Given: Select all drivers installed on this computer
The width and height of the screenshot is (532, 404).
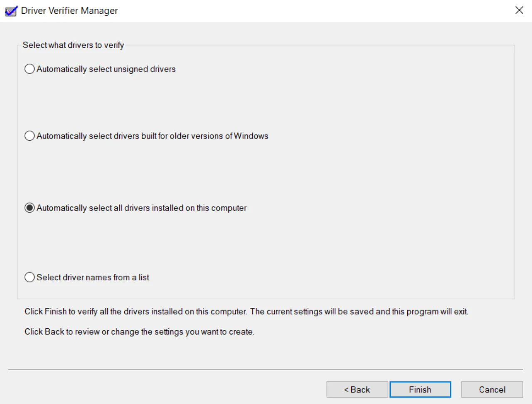Looking at the screenshot, I should [29, 208].
